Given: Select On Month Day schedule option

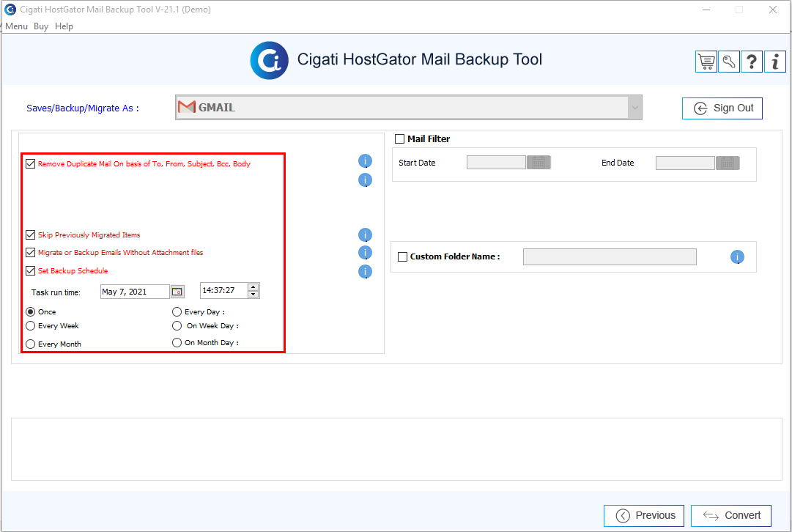Looking at the screenshot, I should 177,342.
